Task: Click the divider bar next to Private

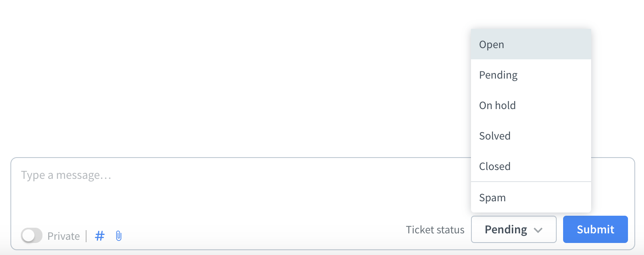Action: 86,236
